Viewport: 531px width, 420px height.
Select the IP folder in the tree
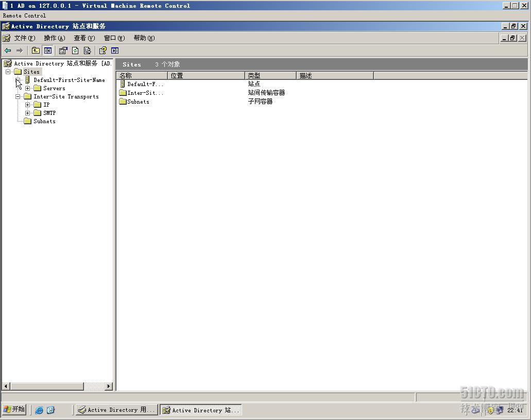tap(46, 105)
